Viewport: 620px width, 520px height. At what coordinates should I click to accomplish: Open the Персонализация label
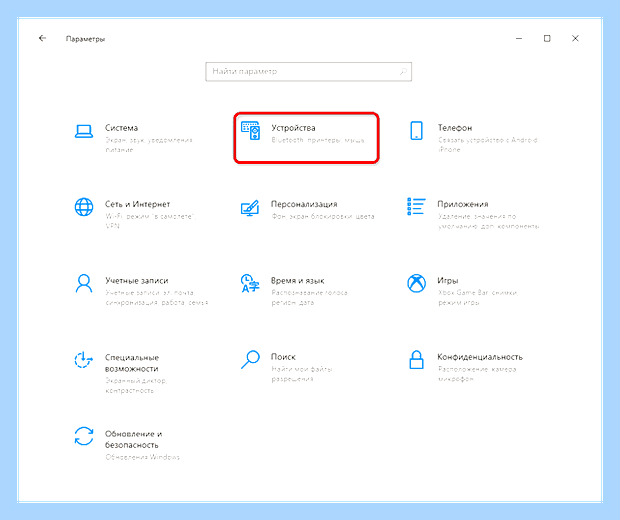[304, 204]
